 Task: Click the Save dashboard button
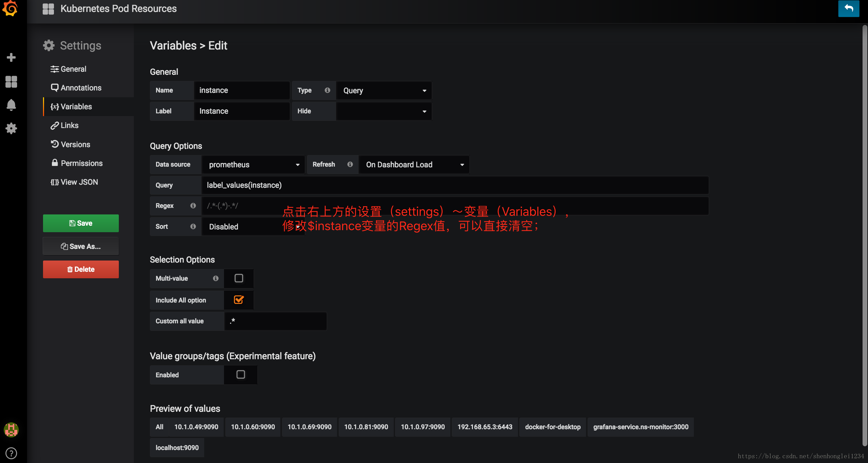81,223
